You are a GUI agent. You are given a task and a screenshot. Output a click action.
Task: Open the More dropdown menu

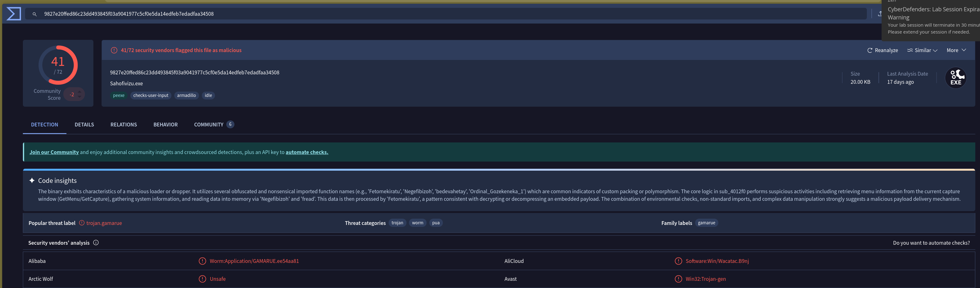(x=956, y=50)
